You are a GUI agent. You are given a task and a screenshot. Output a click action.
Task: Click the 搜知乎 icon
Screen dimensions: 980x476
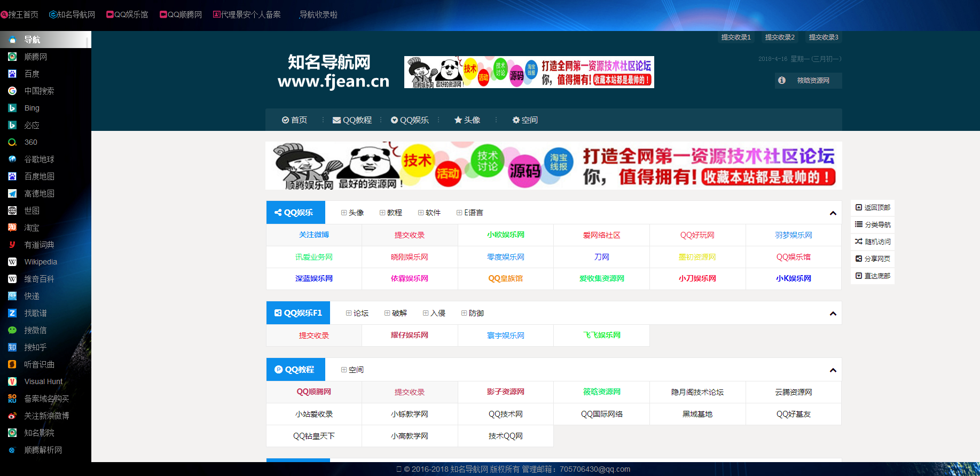[12, 347]
